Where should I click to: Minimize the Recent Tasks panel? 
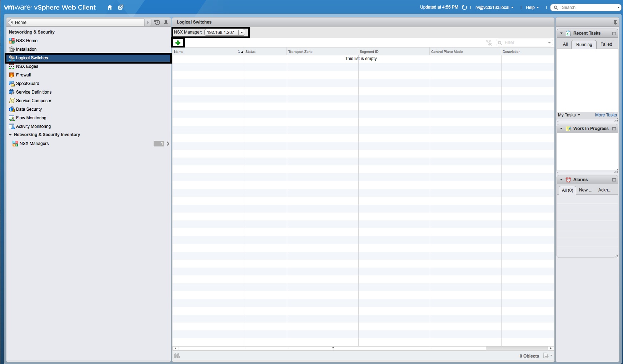(x=614, y=33)
